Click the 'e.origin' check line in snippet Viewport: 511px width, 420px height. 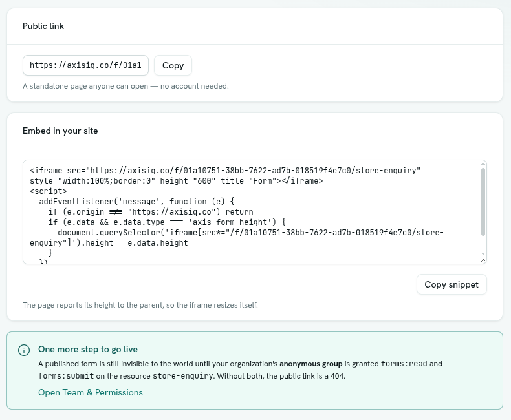point(151,212)
